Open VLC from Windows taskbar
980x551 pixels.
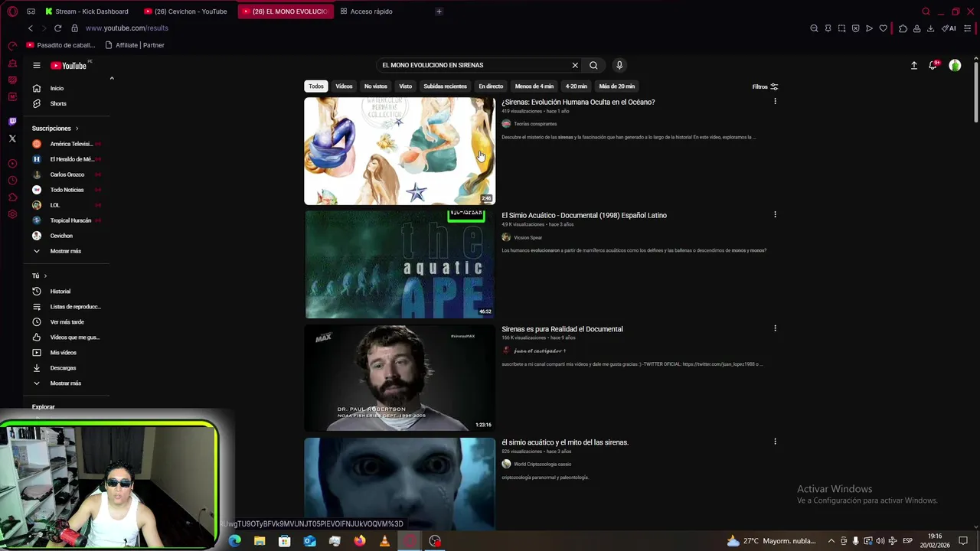point(384,541)
